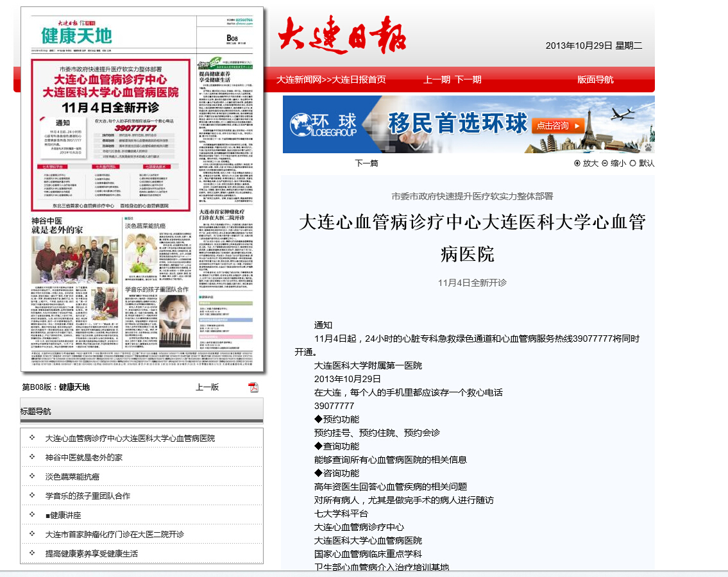Screen dimensions: 728x577
Task: Open article 提高健康素养享受健康生活
Action: tap(91, 554)
